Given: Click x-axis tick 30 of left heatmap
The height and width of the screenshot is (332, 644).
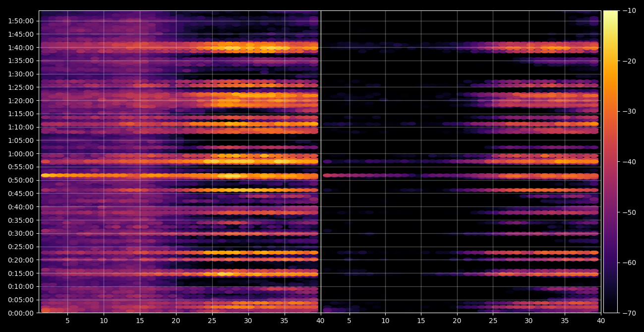Looking at the screenshot, I should click(x=248, y=321).
